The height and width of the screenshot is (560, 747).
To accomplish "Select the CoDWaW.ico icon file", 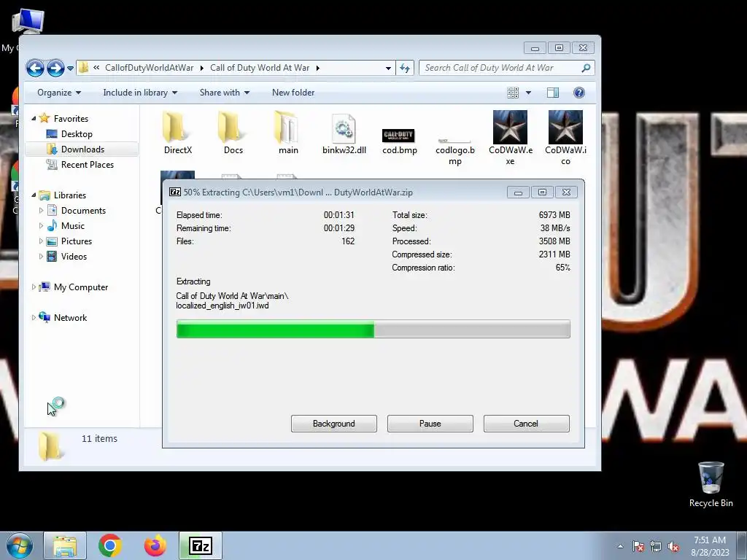I will tap(565, 138).
